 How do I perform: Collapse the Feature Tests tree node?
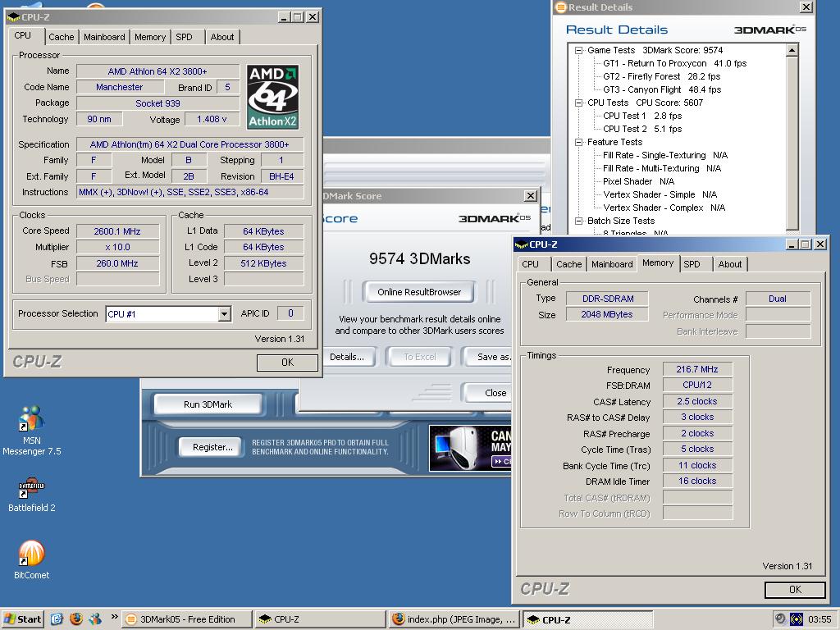click(x=578, y=143)
